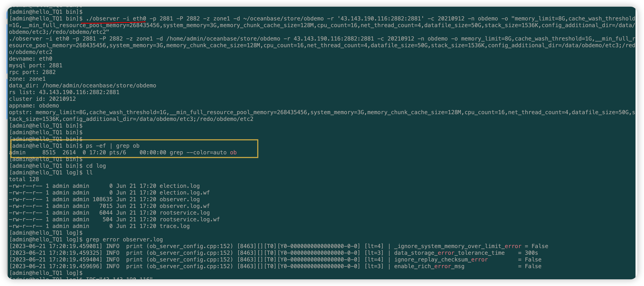Click the data_dir path '/home/admin/oceanbase/store/obdemo'
This screenshot has height=286, width=644.
pos(99,86)
